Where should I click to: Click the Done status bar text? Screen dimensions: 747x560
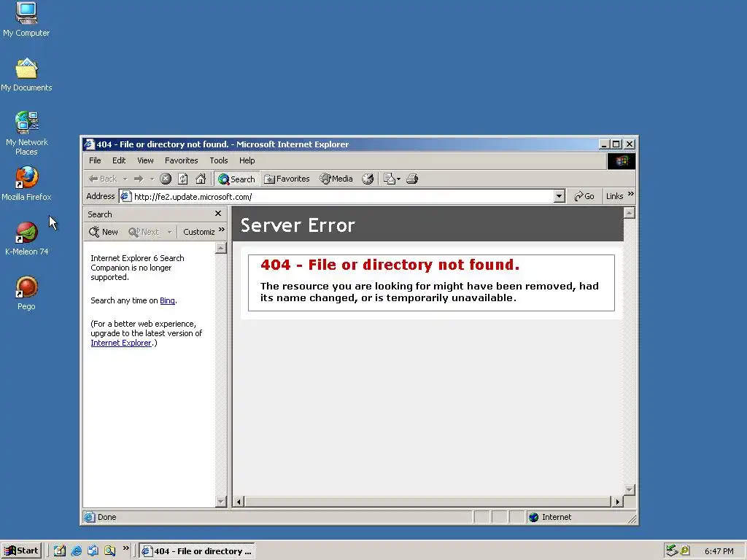tap(107, 517)
